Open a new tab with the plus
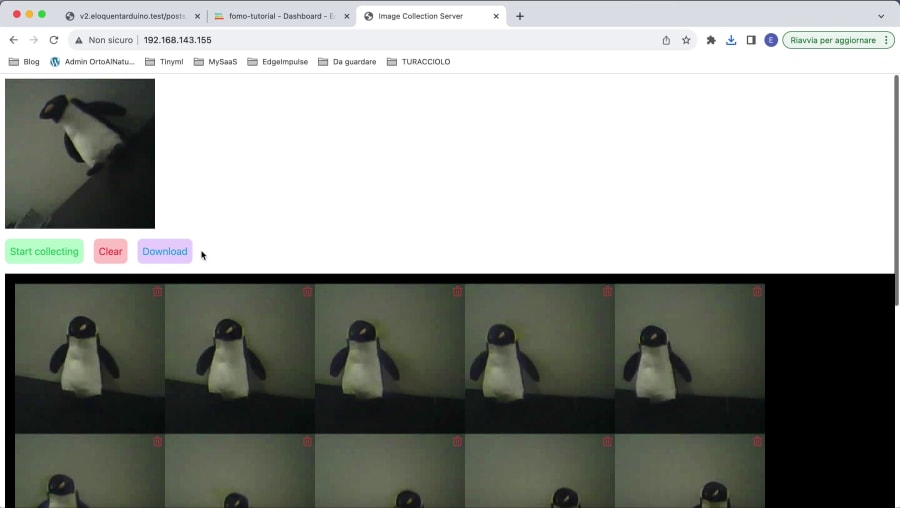This screenshot has width=900, height=508. 519,16
